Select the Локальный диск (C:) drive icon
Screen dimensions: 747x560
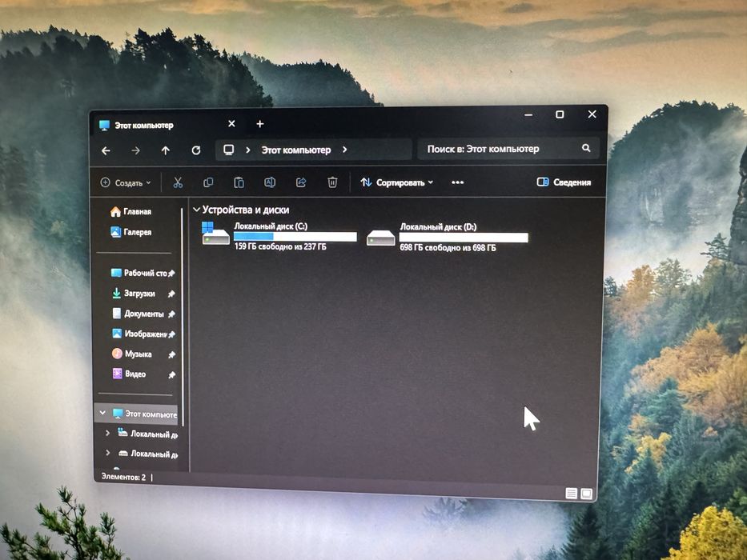tap(215, 234)
